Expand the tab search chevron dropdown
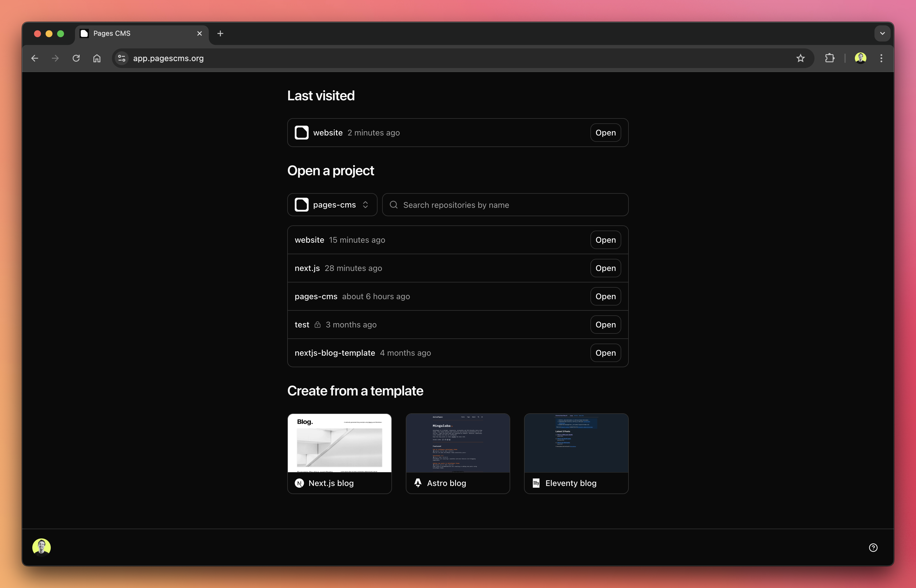The width and height of the screenshot is (916, 588). point(882,33)
